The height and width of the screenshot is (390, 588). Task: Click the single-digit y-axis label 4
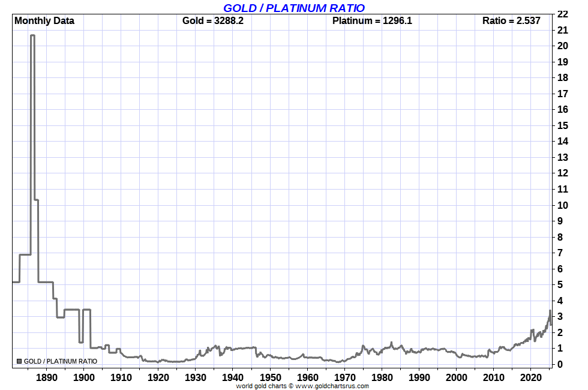560,301
